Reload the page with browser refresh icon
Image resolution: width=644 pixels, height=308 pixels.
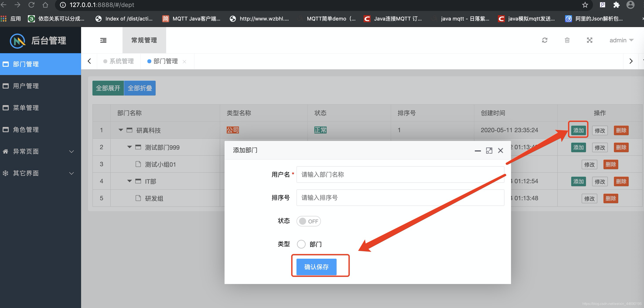point(31,5)
